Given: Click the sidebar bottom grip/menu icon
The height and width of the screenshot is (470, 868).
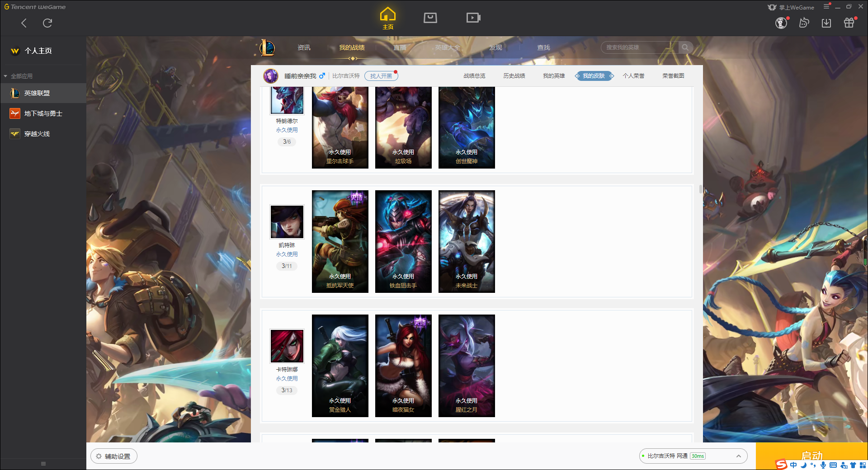Looking at the screenshot, I should pyautogui.click(x=43, y=464).
